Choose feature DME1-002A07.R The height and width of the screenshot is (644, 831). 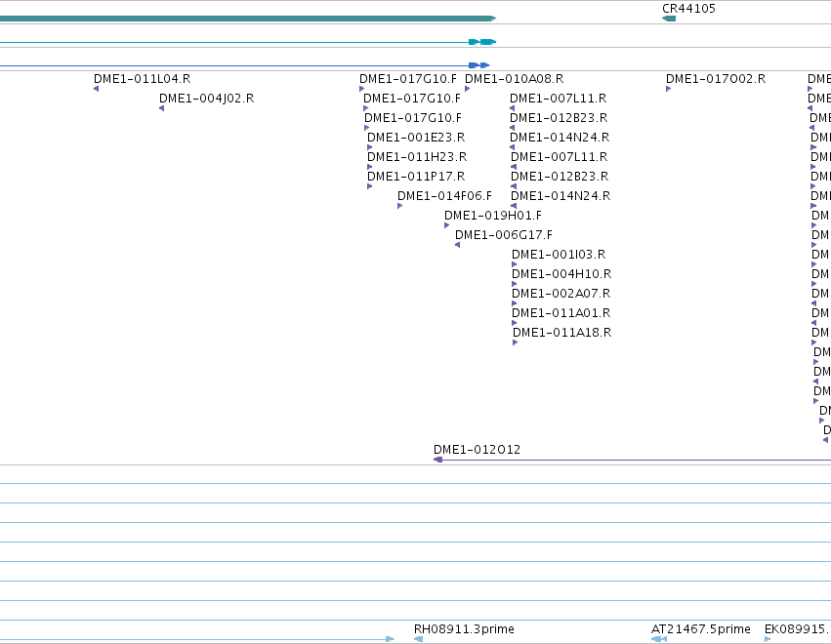(x=561, y=294)
